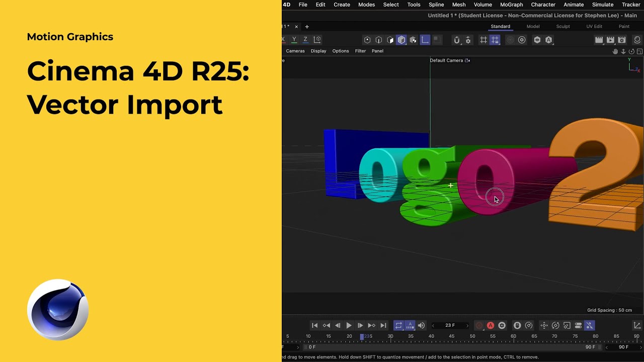The width and height of the screenshot is (644, 362).
Task: Toggle Enable Snap magnet icon
Action: tap(456, 40)
